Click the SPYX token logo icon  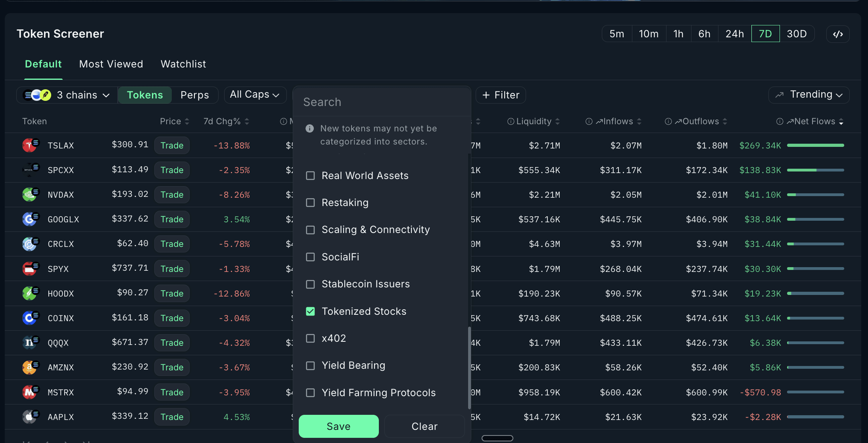(30, 269)
